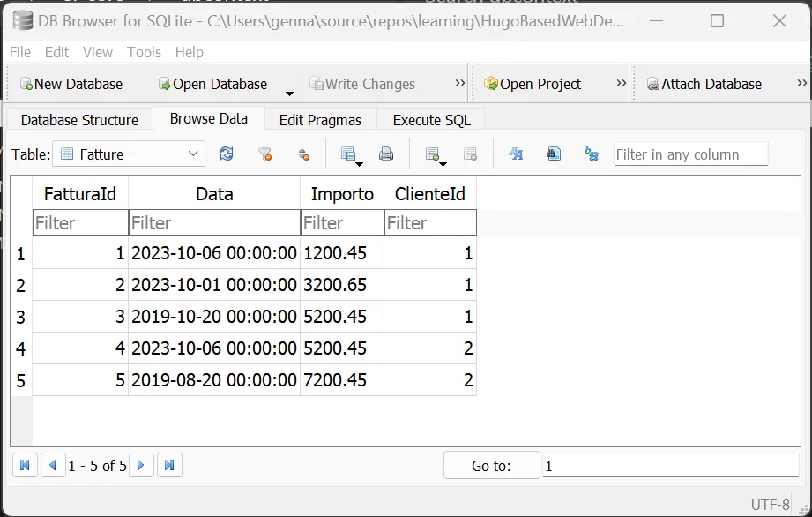Click the FatturaId filter field
812x517 pixels.
(80, 222)
